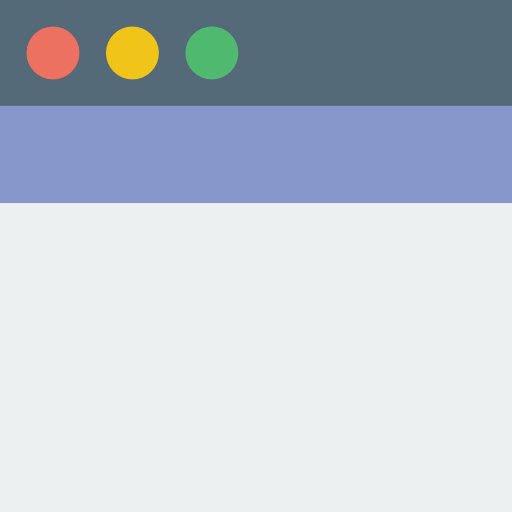
Task: Click the title bar gap between yellow and green dots
Action: click(x=172, y=53)
